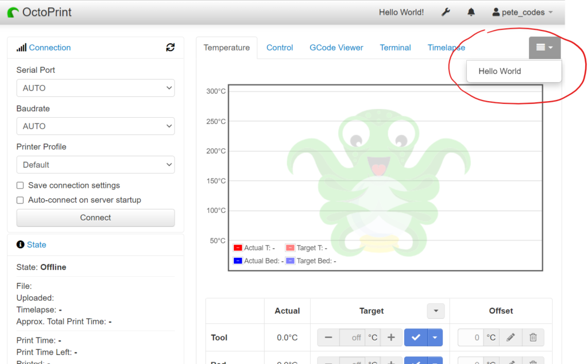Click the Actual column header
This screenshot has width=588, height=364.
[287, 311]
